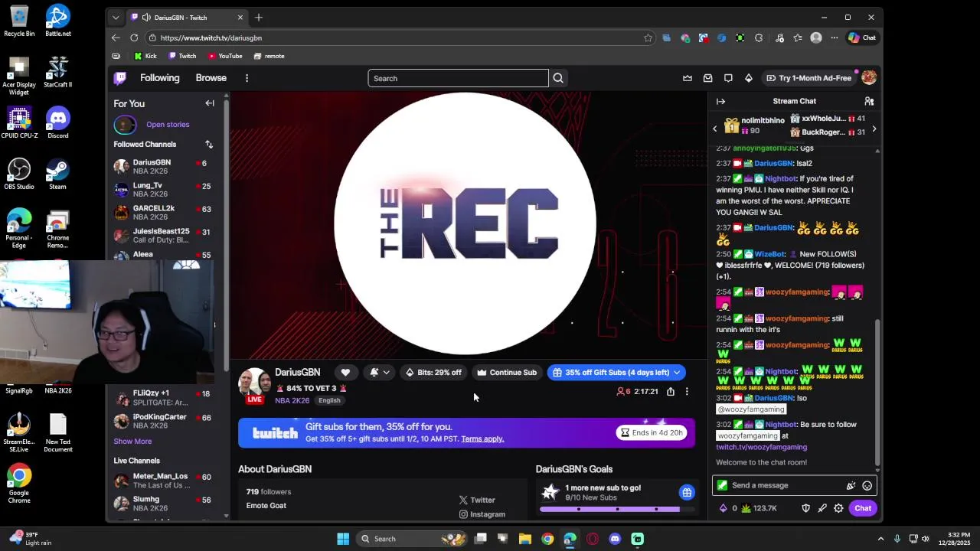Open notification bell dropdown for DariusGBN

pyautogui.click(x=380, y=372)
